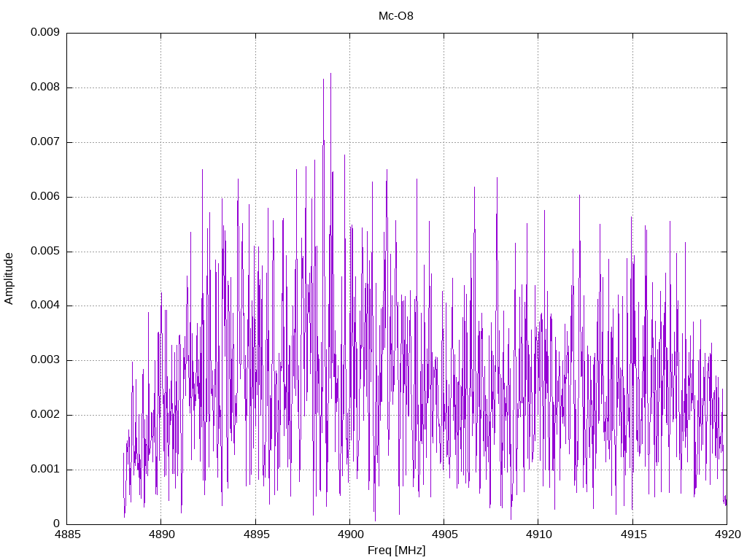Click the 0.002 y-axis tick label
The width and height of the screenshot is (747, 560).
click(x=45, y=415)
